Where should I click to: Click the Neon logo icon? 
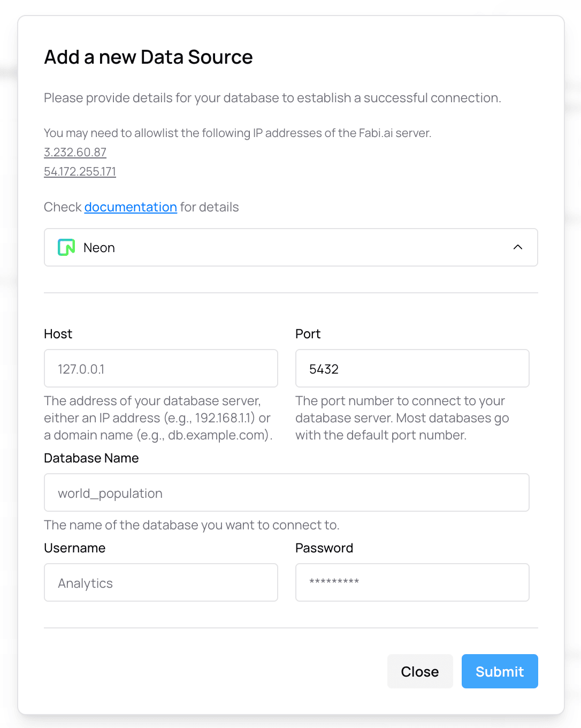tap(66, 247)
